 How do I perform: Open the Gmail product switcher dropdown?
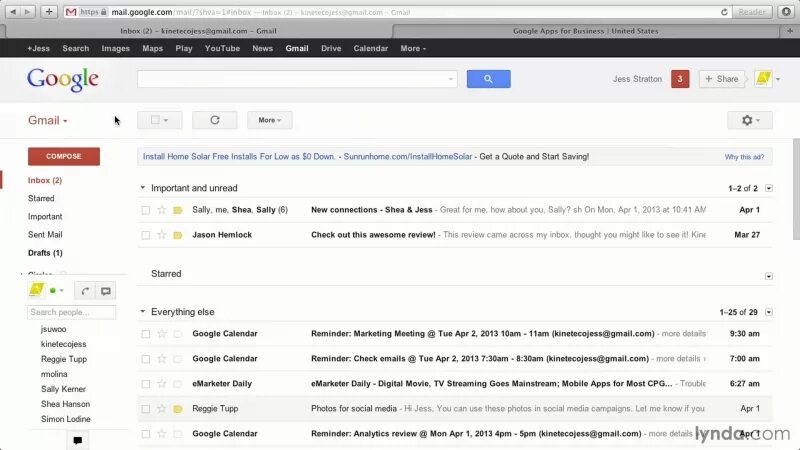[x=47, y=120]
